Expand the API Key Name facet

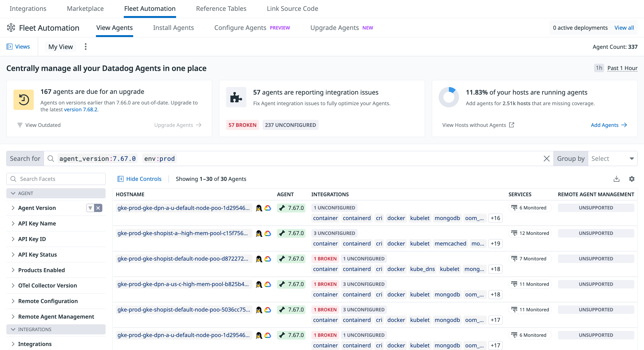pyautogui.click(x=13, y=223)
